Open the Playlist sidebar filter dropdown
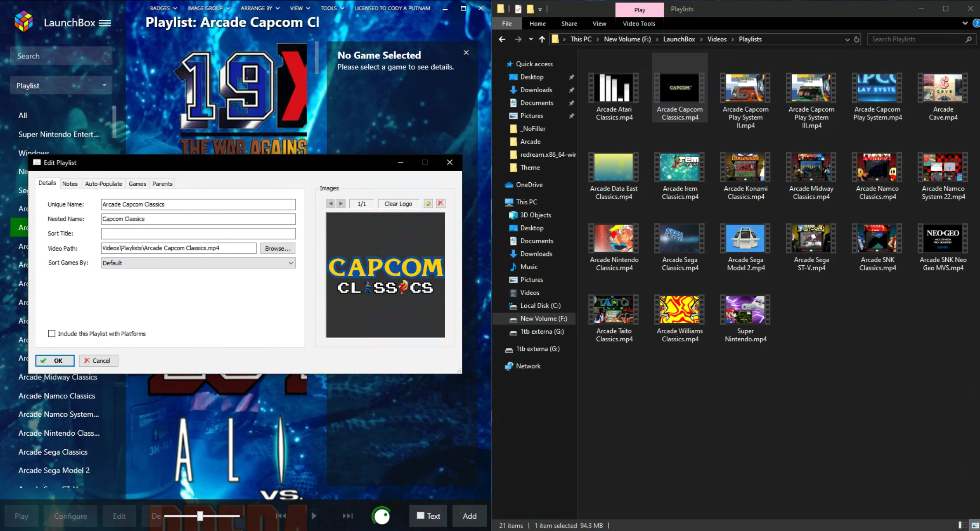980x531 pixels. click(x=61, y=86)
